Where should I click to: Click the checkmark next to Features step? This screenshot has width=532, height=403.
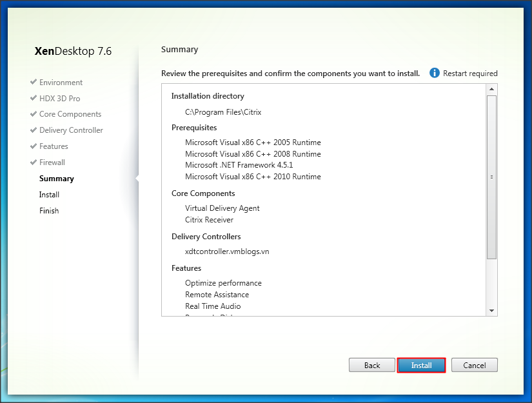click(33, 146)
